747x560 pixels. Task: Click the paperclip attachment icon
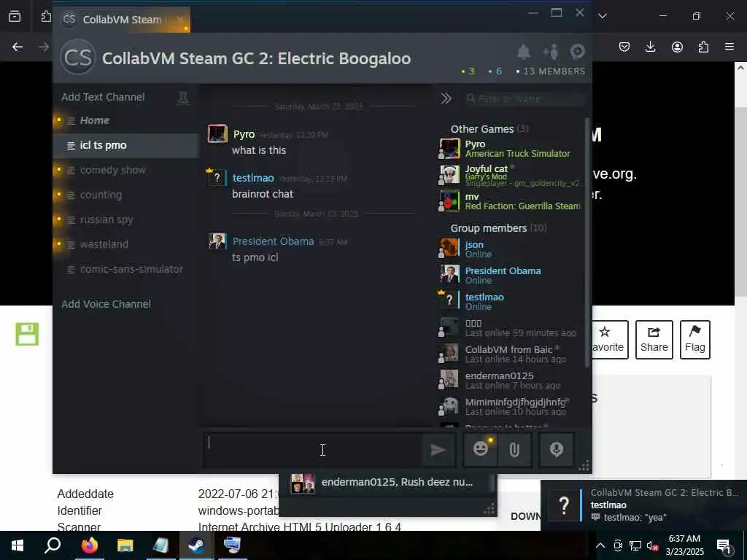tap(514, 449)
